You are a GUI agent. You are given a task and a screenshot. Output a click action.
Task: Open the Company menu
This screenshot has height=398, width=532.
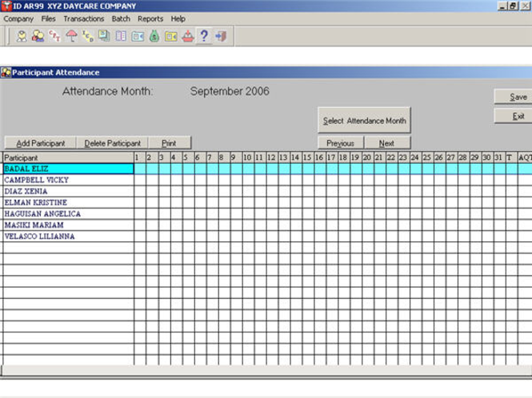18,18
